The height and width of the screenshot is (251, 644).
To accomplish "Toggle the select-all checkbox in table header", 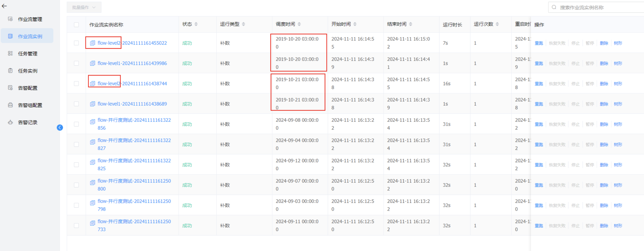I will [x=76, y=25].
